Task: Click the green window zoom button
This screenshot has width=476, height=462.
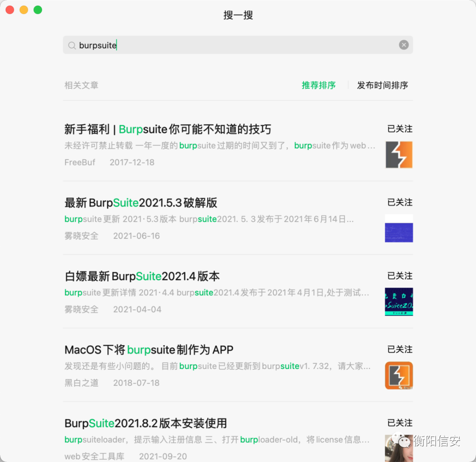Action: point(38,10)
